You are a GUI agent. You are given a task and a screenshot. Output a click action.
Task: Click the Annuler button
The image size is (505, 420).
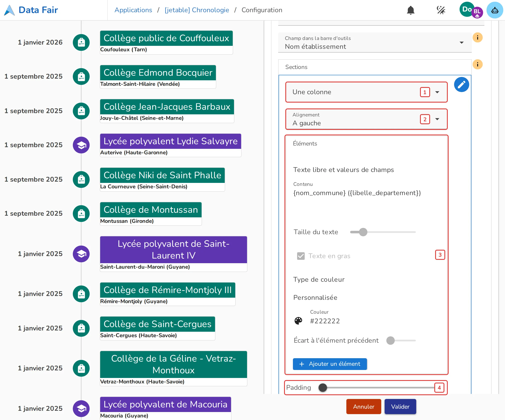[364, 407]
